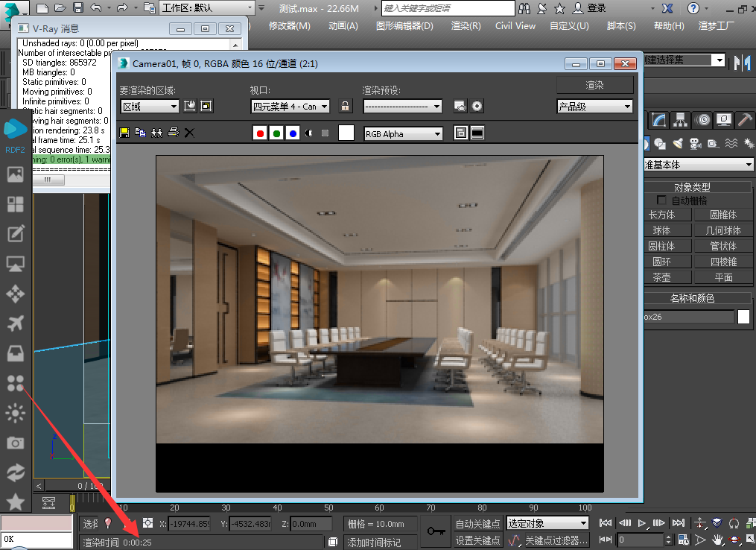Click the star favorites icon in left sidebar
This screenshot has width=756, height=550.
15,502
